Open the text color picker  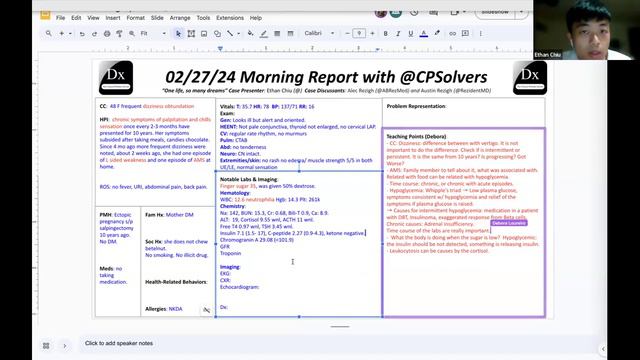[424, 33]
